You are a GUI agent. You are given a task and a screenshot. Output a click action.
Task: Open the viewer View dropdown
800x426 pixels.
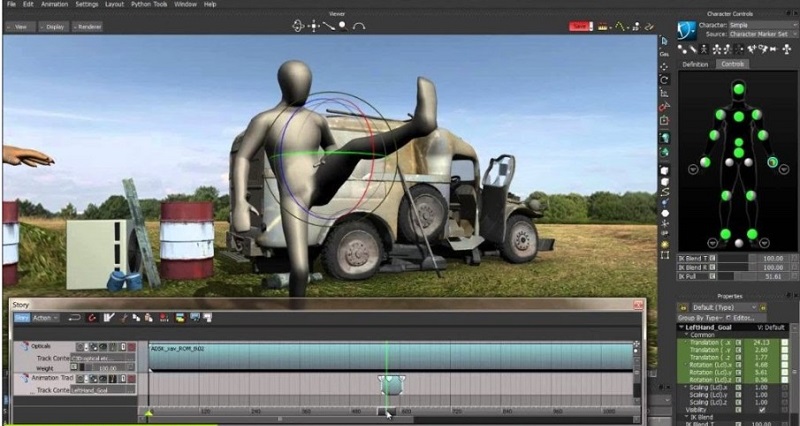click(20, 27)
